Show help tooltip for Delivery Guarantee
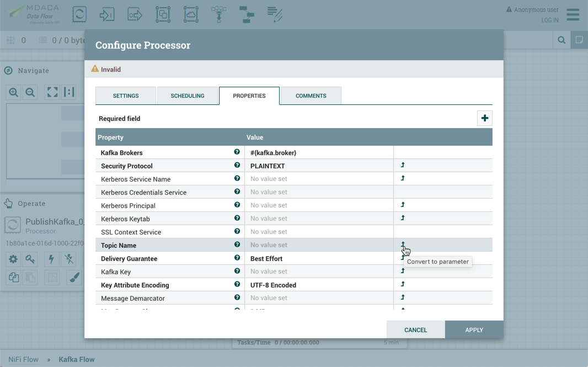The image size is (588, 367). [x=237, y=258]
